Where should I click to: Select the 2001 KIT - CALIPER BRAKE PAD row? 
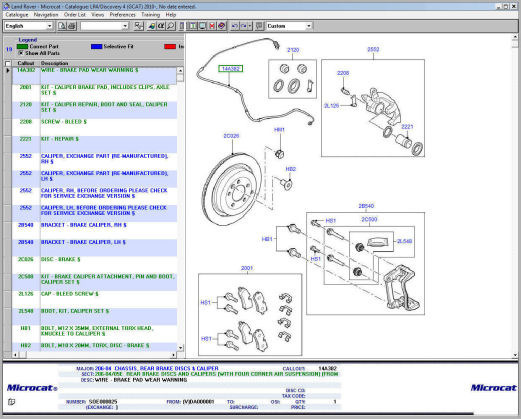tap(95, 93)
